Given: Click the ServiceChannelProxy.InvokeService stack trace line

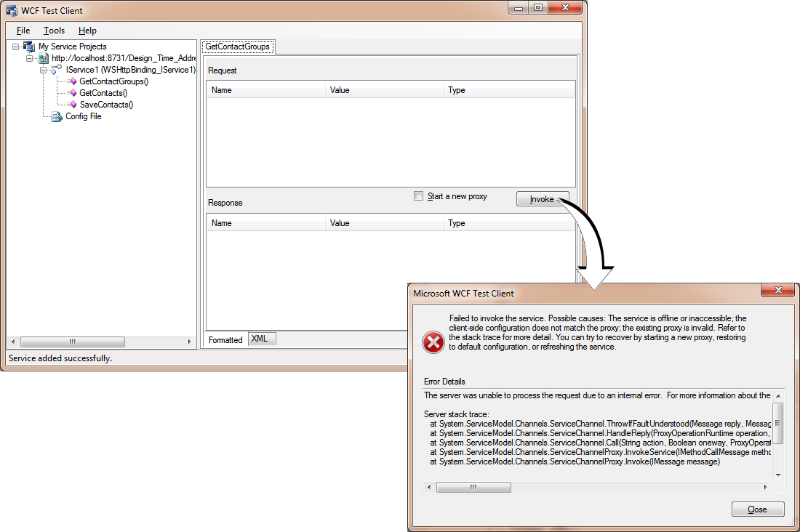Looking at the screenshot, I should click(x=601, y=453).
